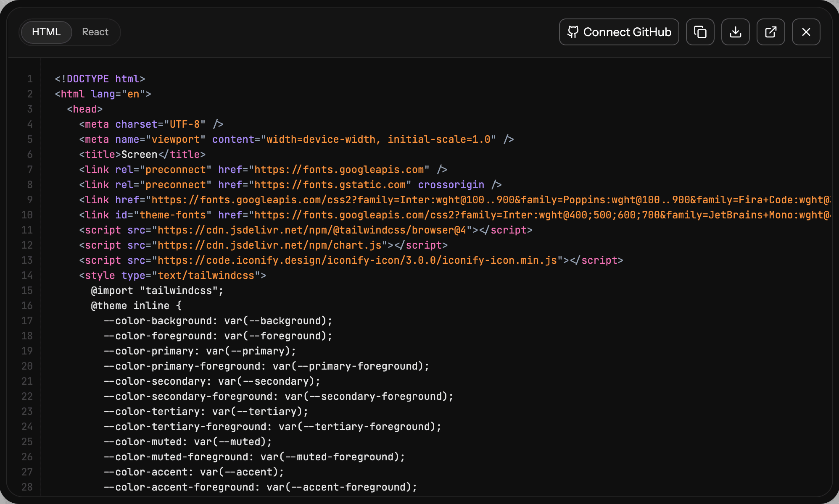Click the Connect GitHub button
Screen dimensions: 839x504
click(x=619, y=32)
